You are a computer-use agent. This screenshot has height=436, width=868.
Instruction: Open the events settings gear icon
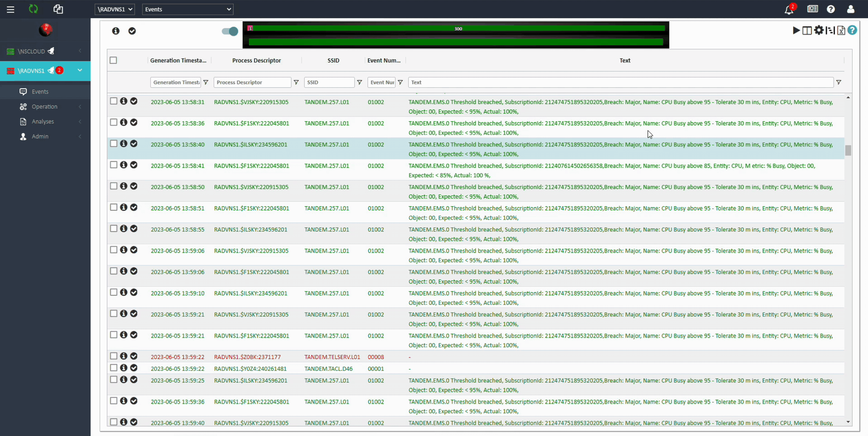tap(819, 30)
